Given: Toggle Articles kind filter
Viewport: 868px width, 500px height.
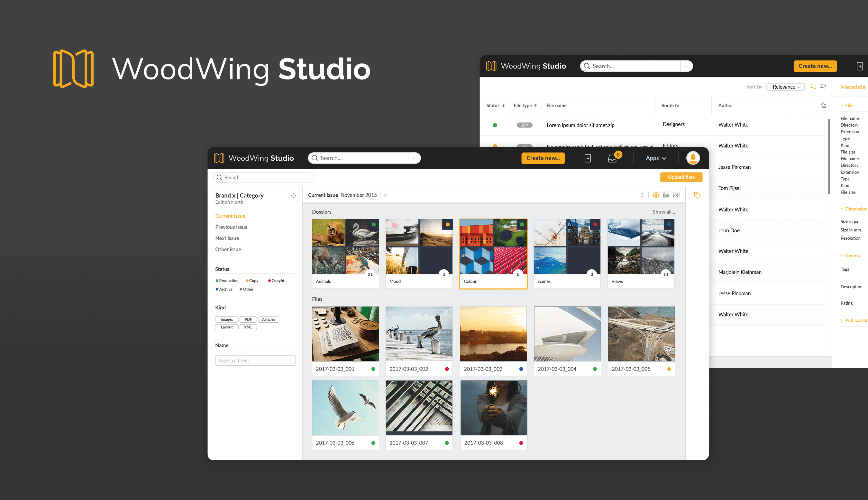Looking at the screenshot, I should (x=268, y=319).
